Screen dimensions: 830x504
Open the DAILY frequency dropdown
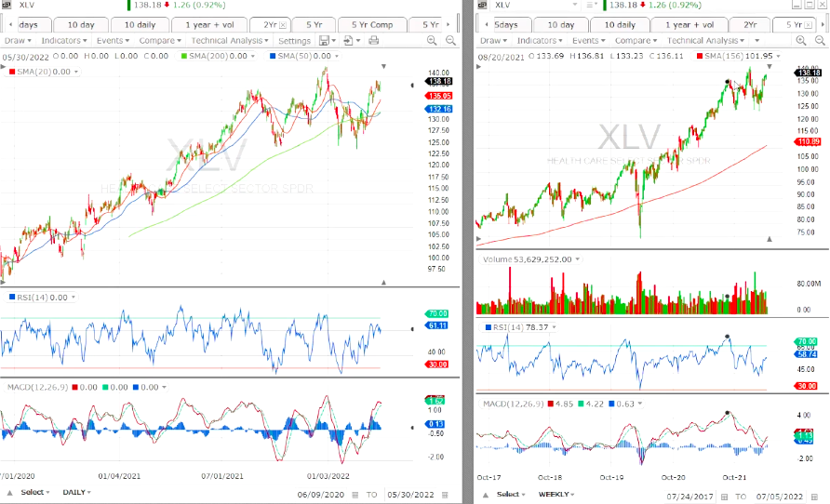76,492
